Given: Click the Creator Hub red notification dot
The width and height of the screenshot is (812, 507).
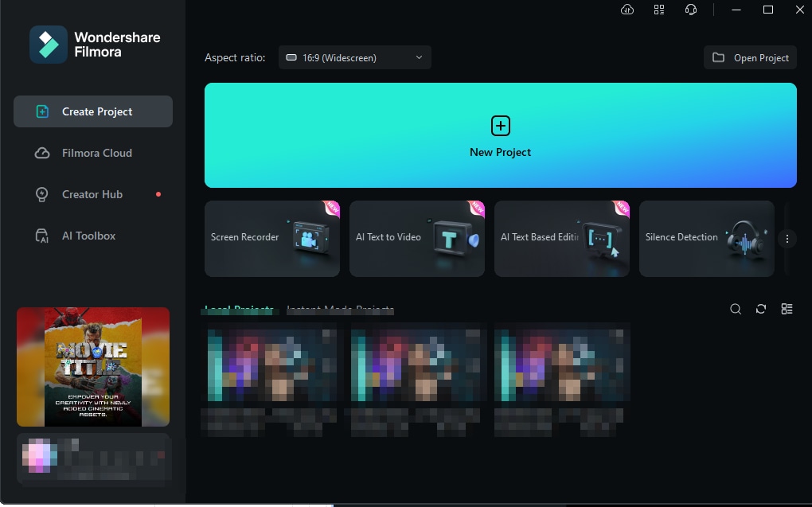Looking at the screenshot, I should (x=158, y=194).
